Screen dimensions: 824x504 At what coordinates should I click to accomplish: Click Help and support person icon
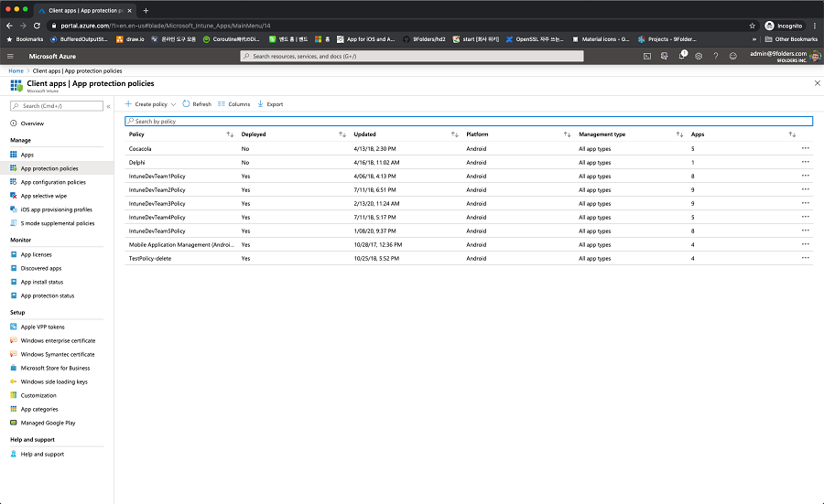pyautogui.click(x=14, y=454)
